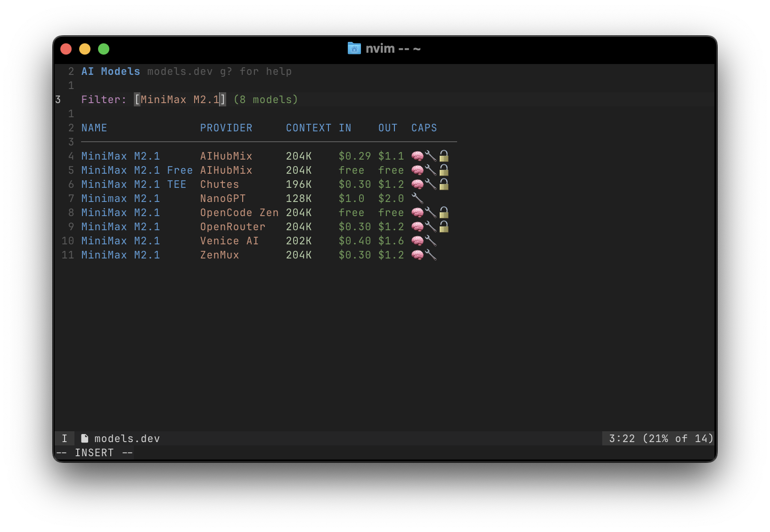770x532 pixels.
Task: Click the wrench icon in the NanoGPT row
Action: pyautogui.click(x=418, y=198)
